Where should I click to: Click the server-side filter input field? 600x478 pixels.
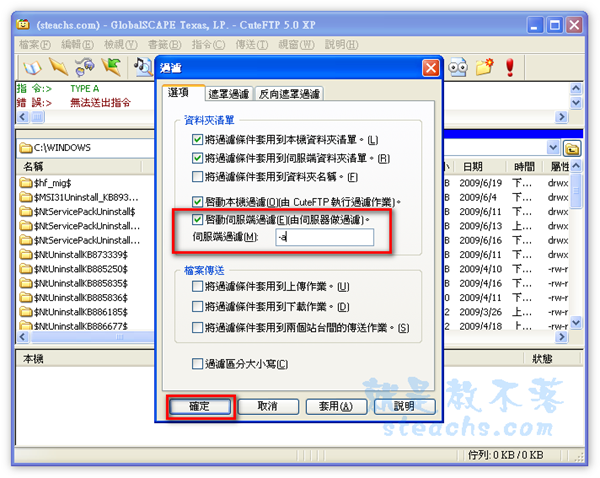point(324,237)
